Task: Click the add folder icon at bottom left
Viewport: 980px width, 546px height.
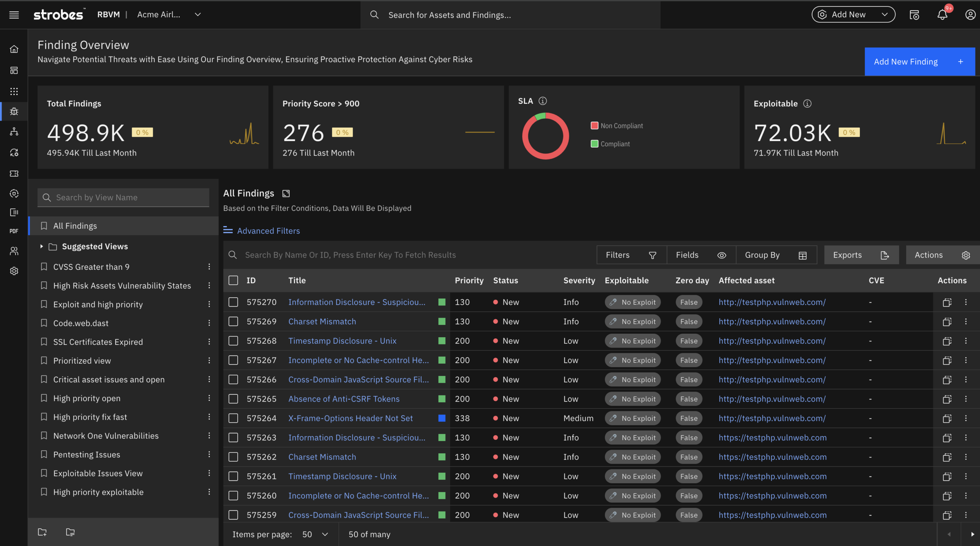Action: coord(42,532)
